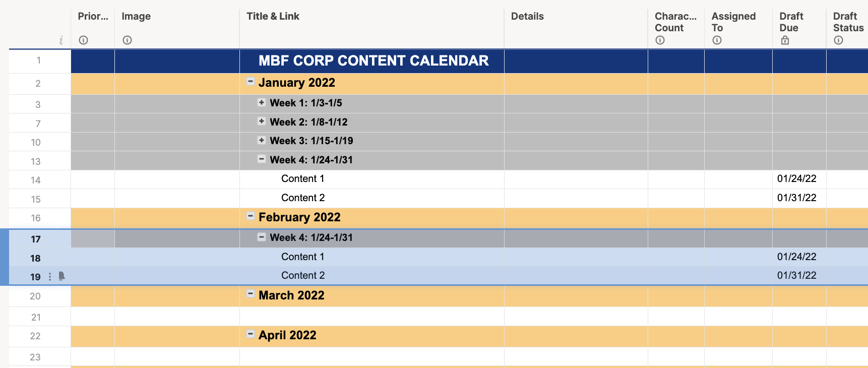Viewport: 868px width, 368px height.
Task: Click the Character Count column info icon
Action: click(660, 40)
